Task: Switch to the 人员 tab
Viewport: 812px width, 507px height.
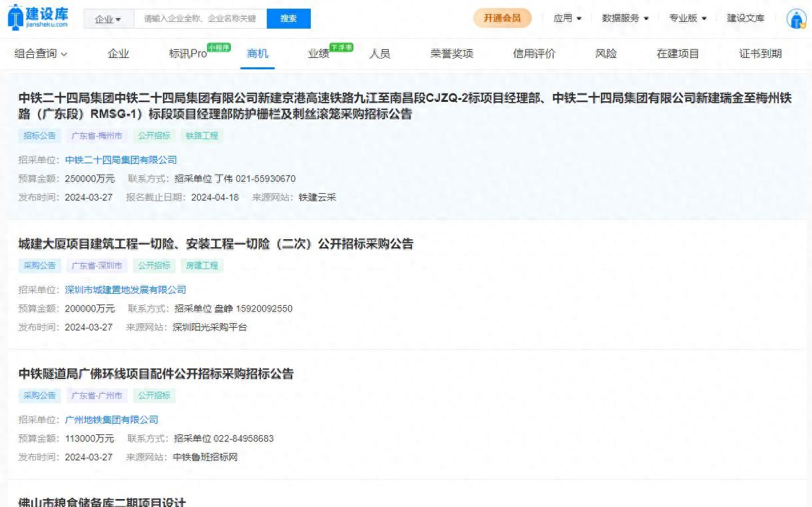Action: tap(381, 54)
